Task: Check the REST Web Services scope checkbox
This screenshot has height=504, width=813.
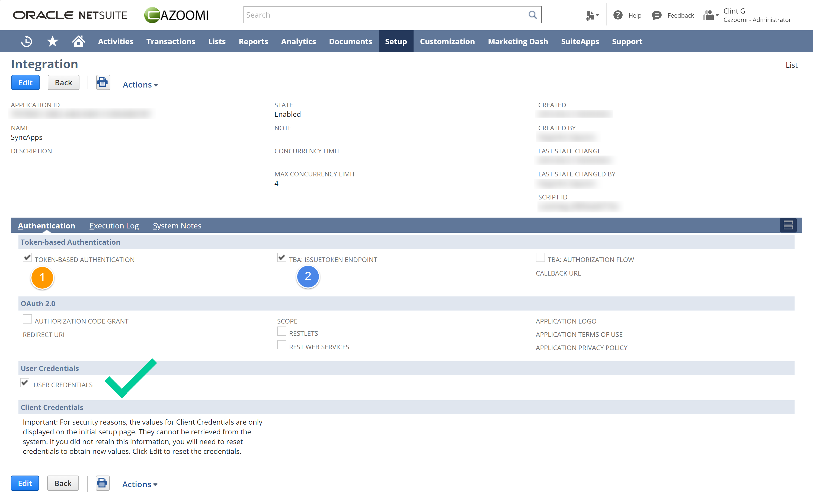Action: pos(281,344)
